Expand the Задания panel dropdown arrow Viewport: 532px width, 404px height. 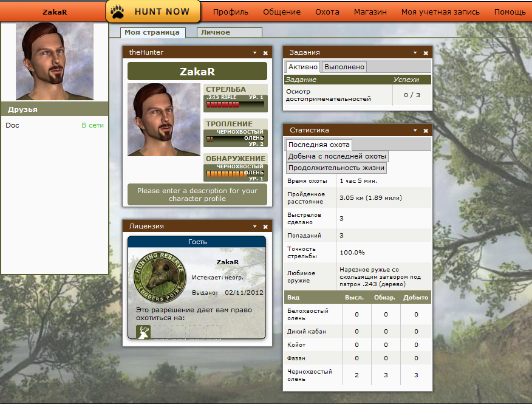[x=415, y=53]
